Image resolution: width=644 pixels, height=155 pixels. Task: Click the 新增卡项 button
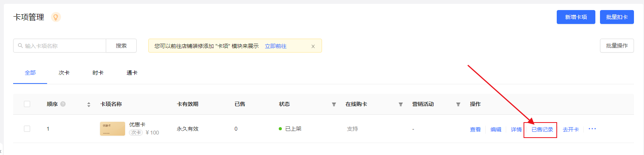click(576, 17)
